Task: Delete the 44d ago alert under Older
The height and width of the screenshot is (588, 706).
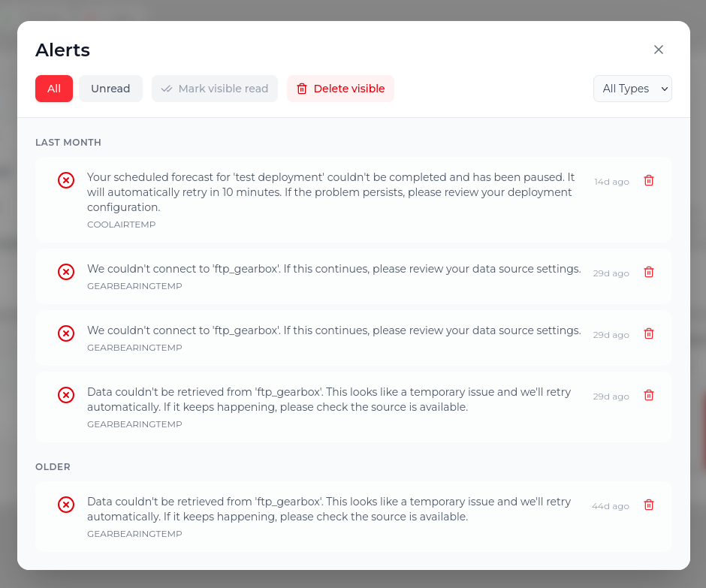Action: click(x=648, y=505)
